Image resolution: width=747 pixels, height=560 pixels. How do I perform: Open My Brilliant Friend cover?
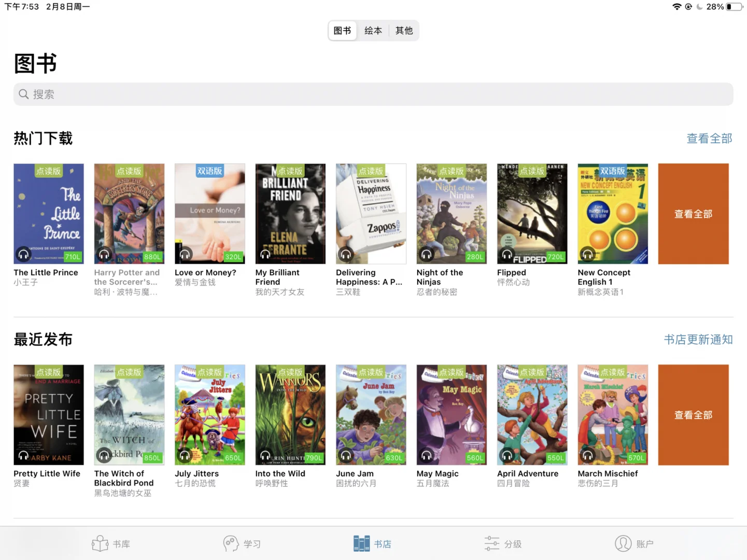pyautogui.click(x=290, y=214)
